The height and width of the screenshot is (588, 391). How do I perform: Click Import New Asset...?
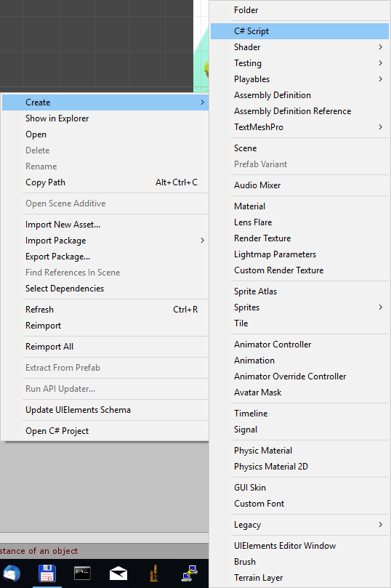point(105,225)
